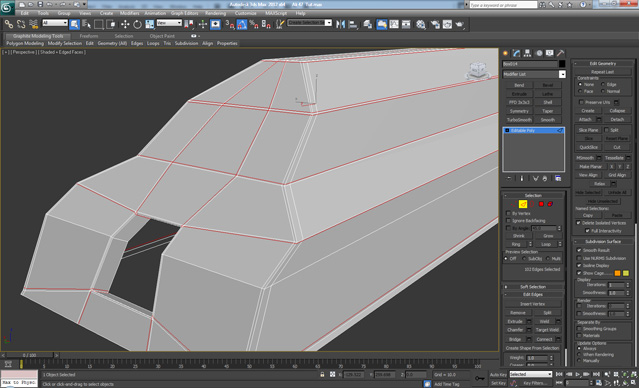
Task: Click the Select and Link chain icon
Action: tap(9, 24)
